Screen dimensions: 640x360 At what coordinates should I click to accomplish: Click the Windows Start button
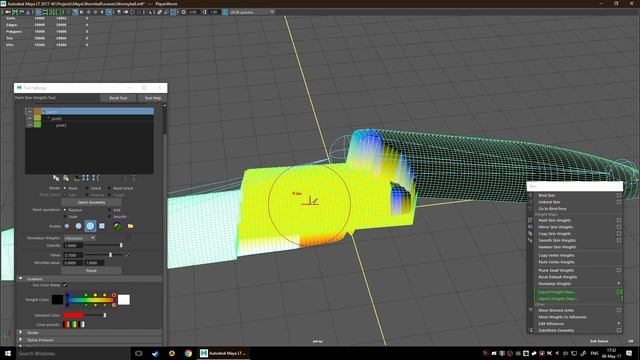(8, 353)
